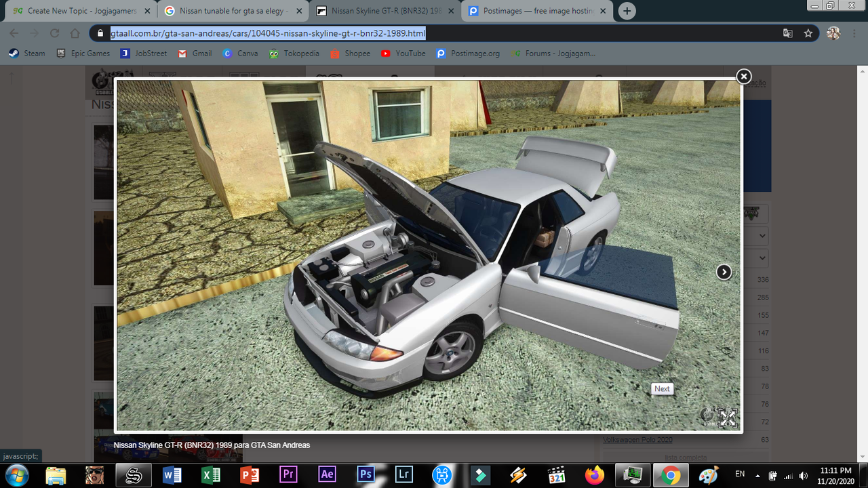868x488 pixels.
Task: Click the address bar URL
Action: (x=268, y=33)
